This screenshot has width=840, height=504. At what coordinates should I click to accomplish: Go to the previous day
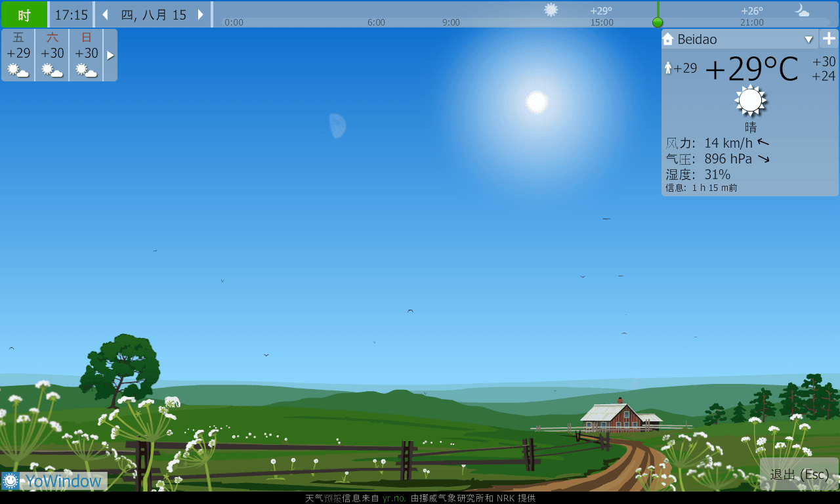tap(105, 14)
